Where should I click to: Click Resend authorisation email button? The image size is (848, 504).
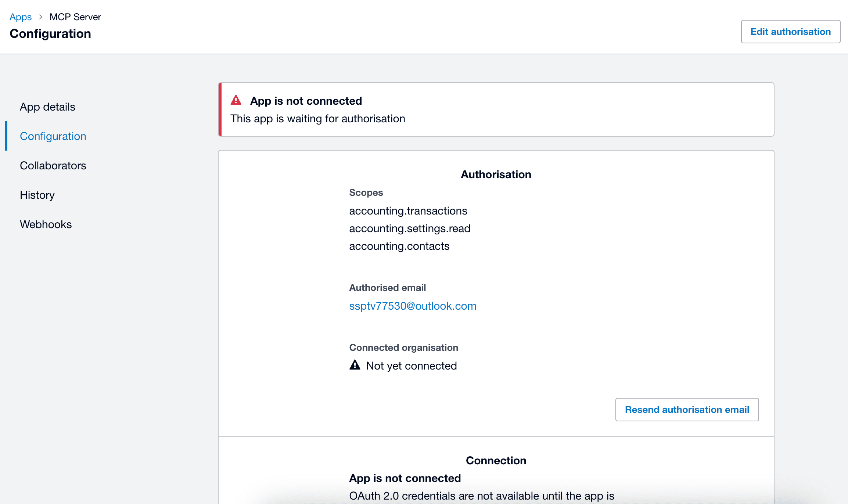687,410
